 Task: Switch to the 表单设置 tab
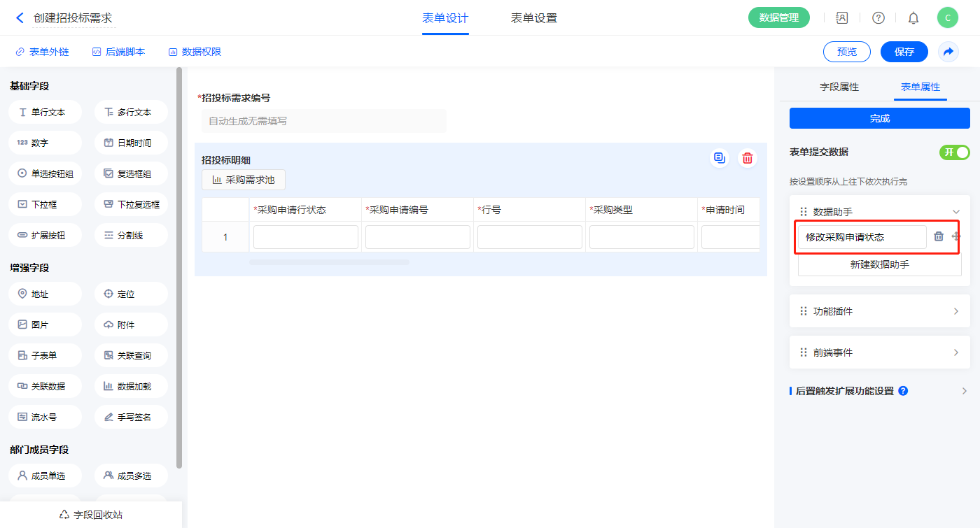533,18
